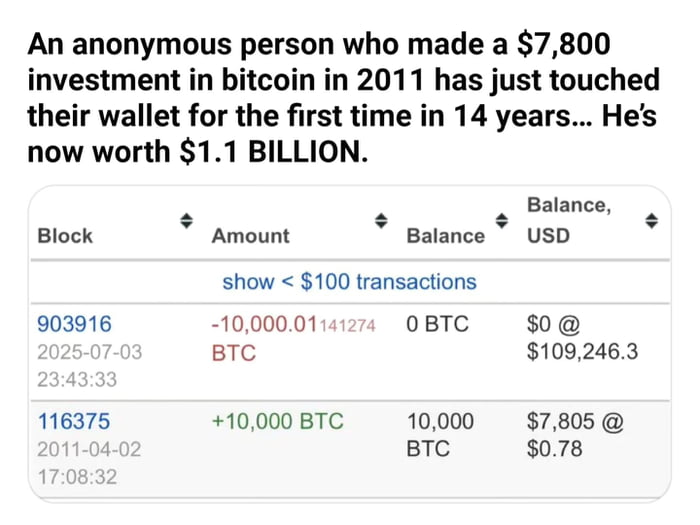Click the sort arrows beside Amount header
700x525 pixels.
pyautogui.click(x=380, y=220)
